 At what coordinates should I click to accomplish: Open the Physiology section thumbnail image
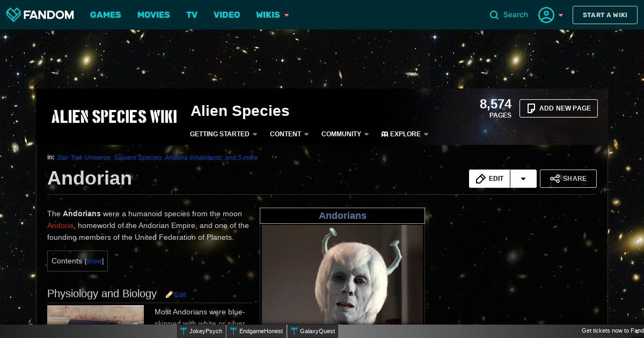96,315
